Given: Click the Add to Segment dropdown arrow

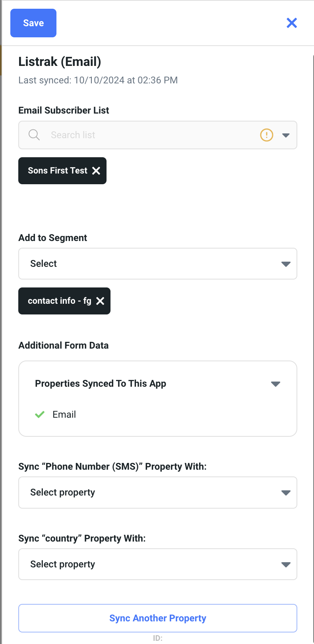Looking at the screenshot, I should [286, 264].
